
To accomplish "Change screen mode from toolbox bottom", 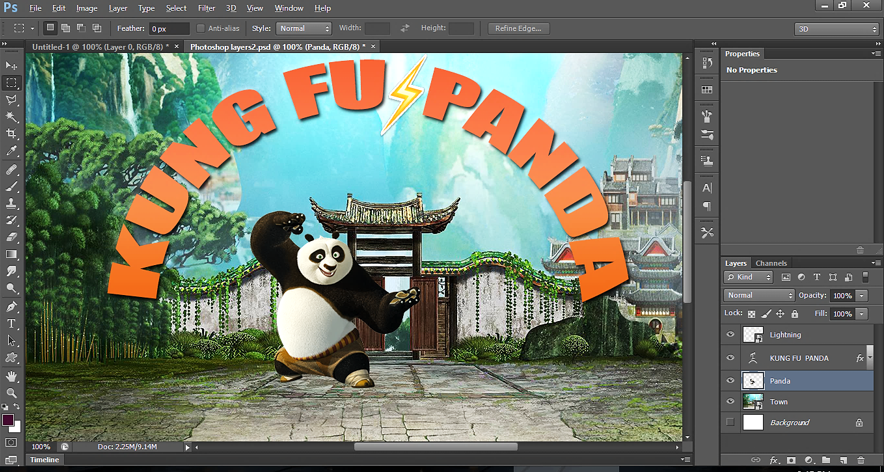I will (11, 460).
